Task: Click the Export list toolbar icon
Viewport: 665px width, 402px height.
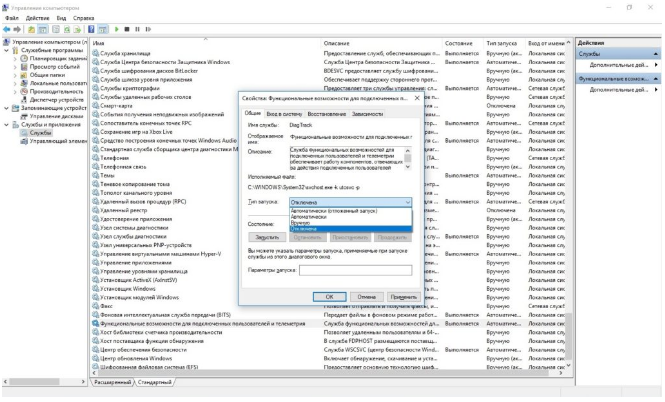Action: click(x=77, y=29)
